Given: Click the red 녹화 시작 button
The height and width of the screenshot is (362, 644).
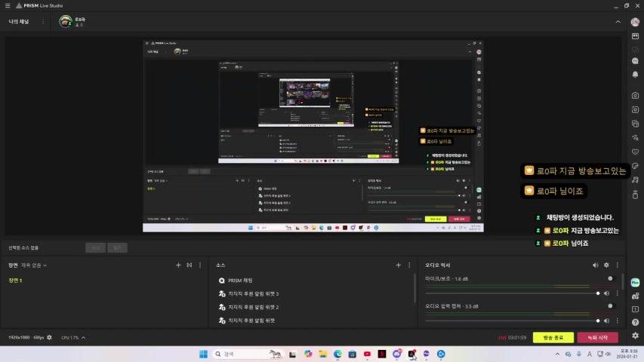Looking at the screenshot, I should (598, 337).
